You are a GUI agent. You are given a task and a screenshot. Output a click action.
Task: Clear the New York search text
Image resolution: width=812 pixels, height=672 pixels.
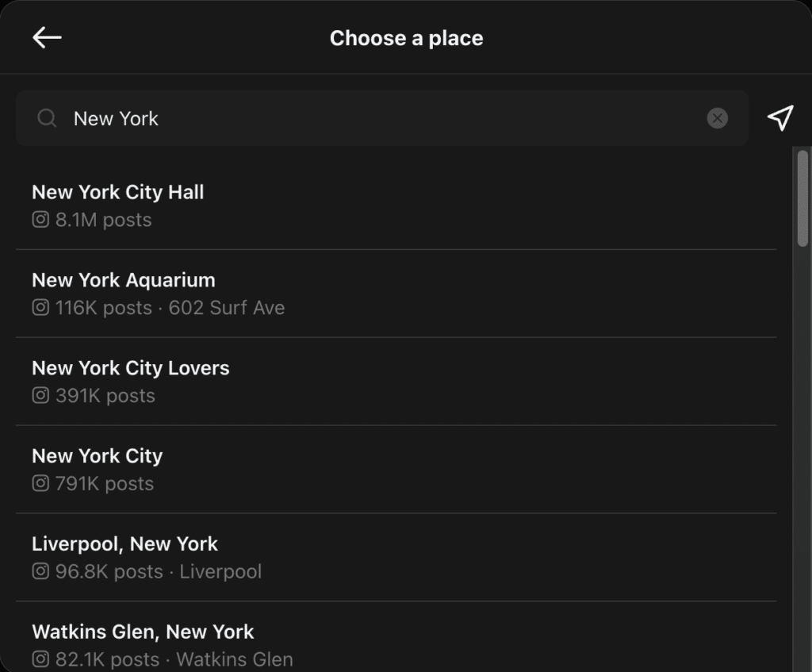[x=717, y=118]
